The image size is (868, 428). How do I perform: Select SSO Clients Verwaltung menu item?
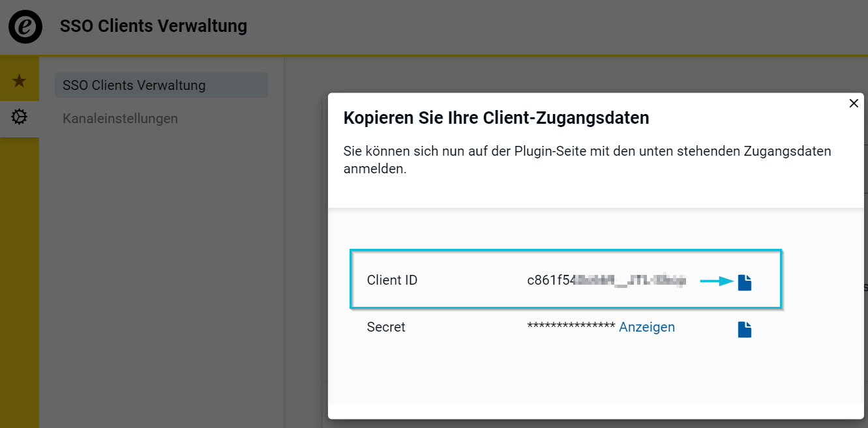161,85
